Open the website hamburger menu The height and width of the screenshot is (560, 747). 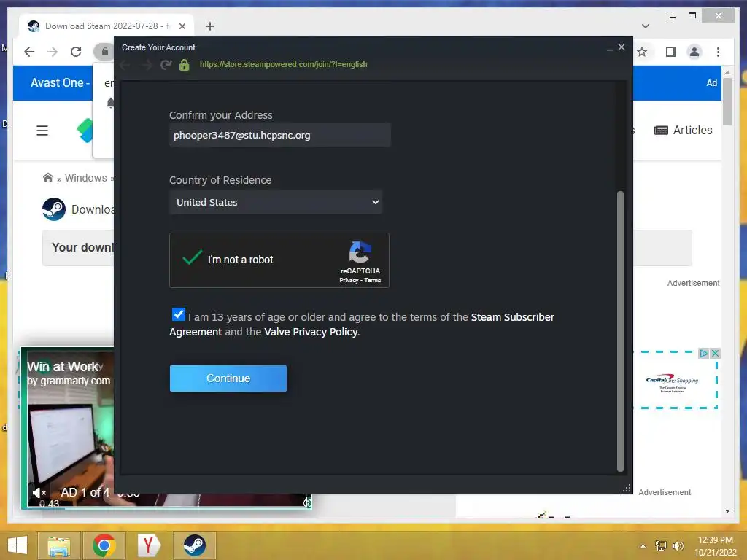[x=42, y=131]
